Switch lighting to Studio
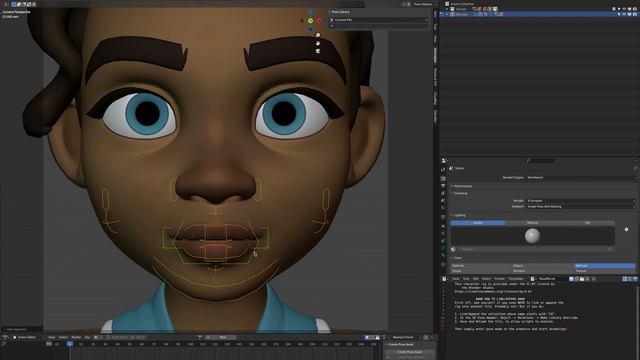 click(478, 222)
